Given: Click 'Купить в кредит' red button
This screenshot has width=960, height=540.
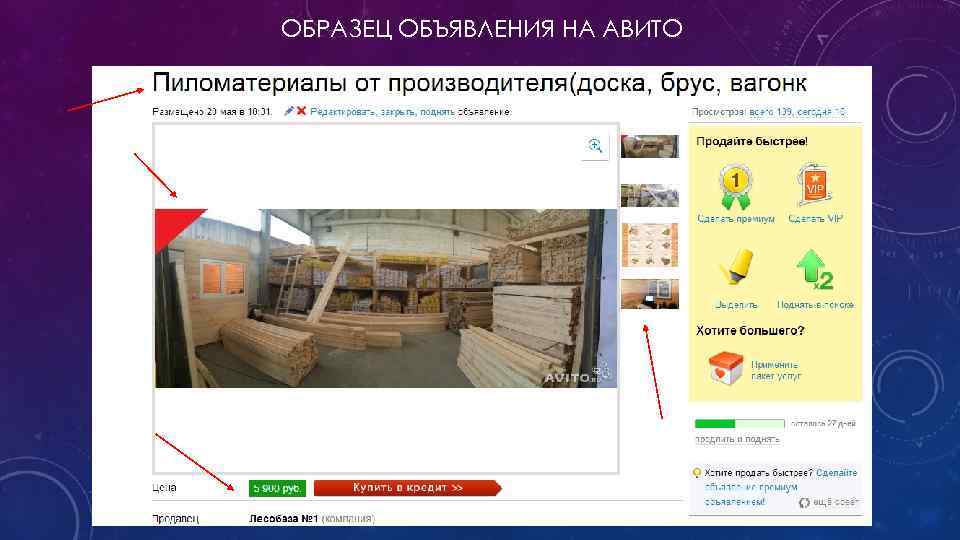Looking at the screenshot, I should [x=408, y=488].
